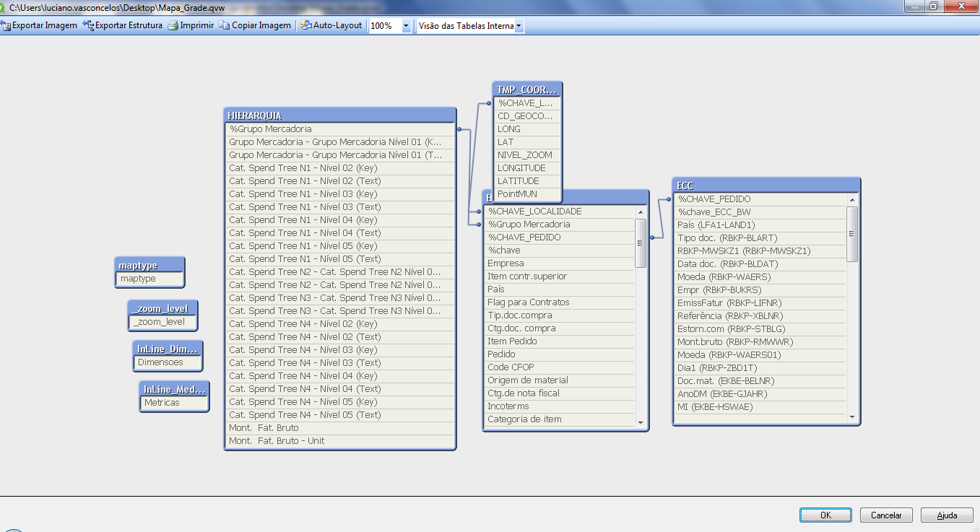Select %CHAVE_PEDIDO in the middle table
980x532 pixels.
tap(560, 237)
